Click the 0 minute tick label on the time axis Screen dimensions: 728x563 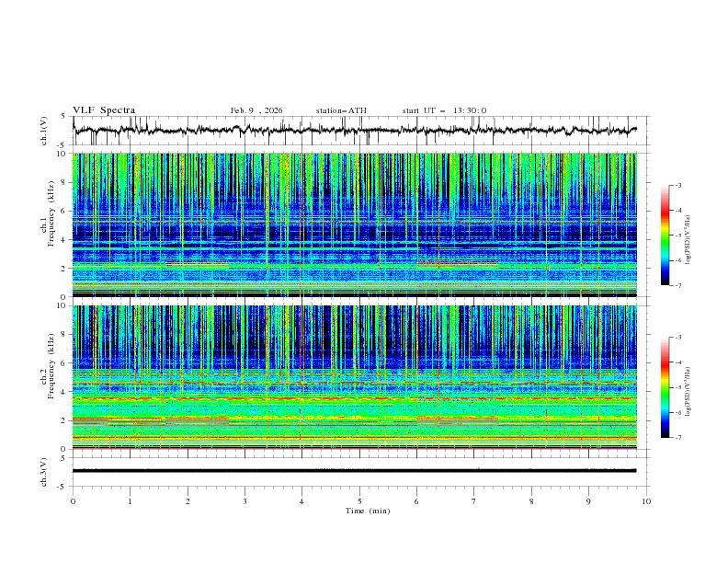pyautogui.click(x=73, y=501)
